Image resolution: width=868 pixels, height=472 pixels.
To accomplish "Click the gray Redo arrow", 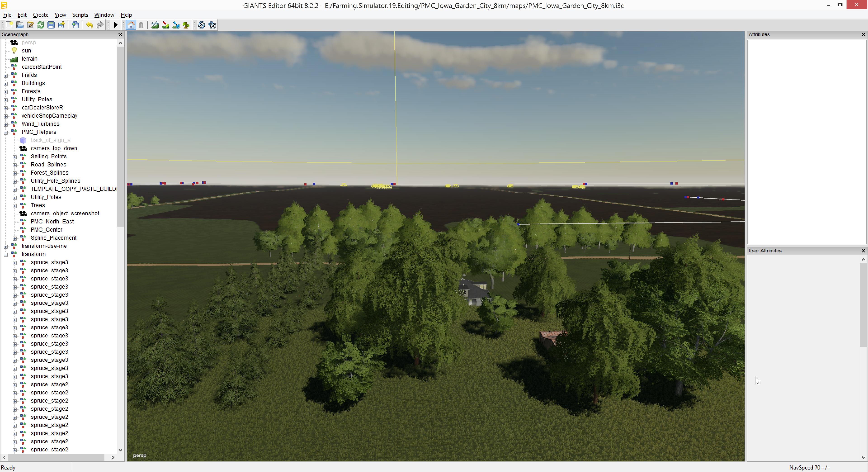I will (x=100, y=25).
